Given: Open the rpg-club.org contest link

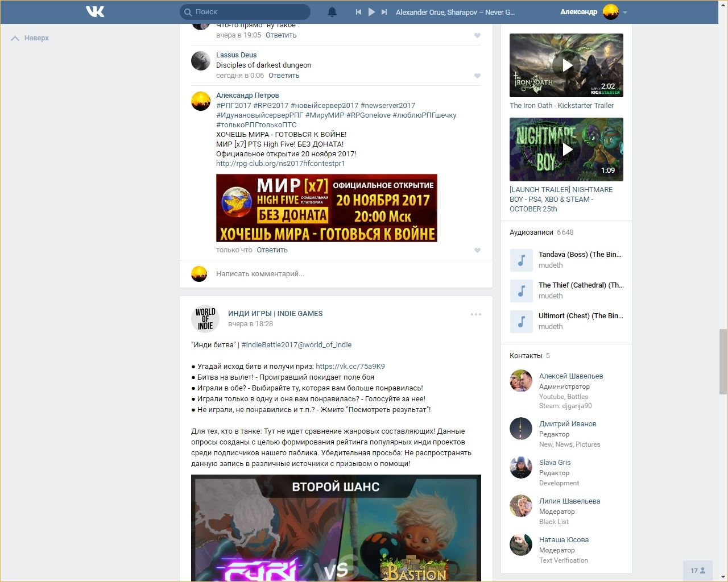Looking at the screenshot, I should (x=280, y=164).
